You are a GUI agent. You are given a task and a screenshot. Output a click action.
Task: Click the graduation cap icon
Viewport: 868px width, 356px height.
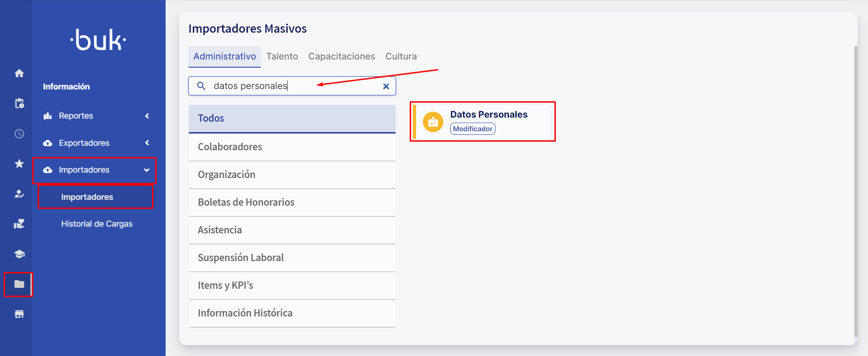tap(19, 254)
